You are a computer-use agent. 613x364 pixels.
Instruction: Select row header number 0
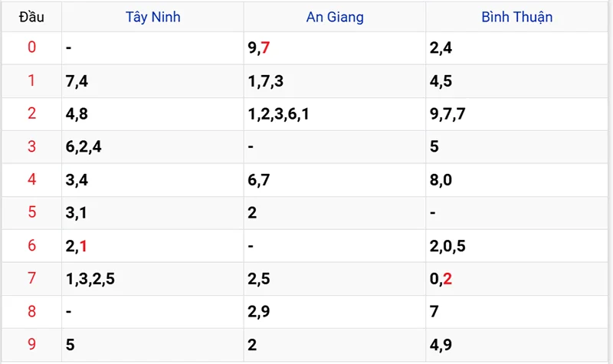(31, 48)
